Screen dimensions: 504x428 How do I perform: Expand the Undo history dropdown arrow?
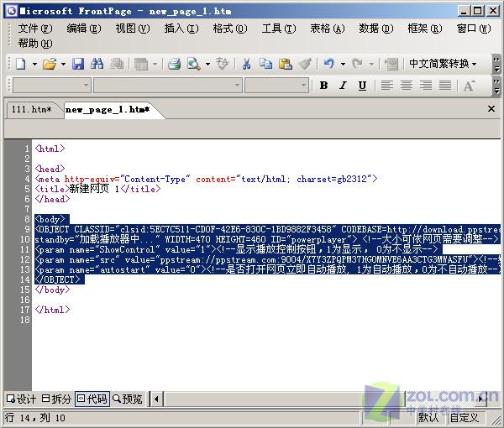(343, 64)
